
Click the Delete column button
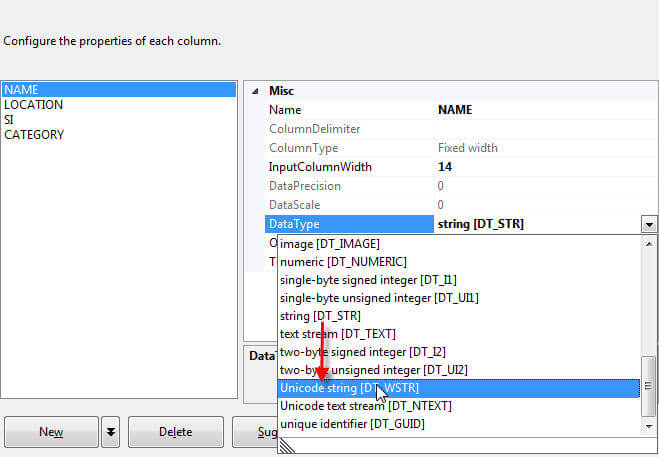[x=175, y=432]
